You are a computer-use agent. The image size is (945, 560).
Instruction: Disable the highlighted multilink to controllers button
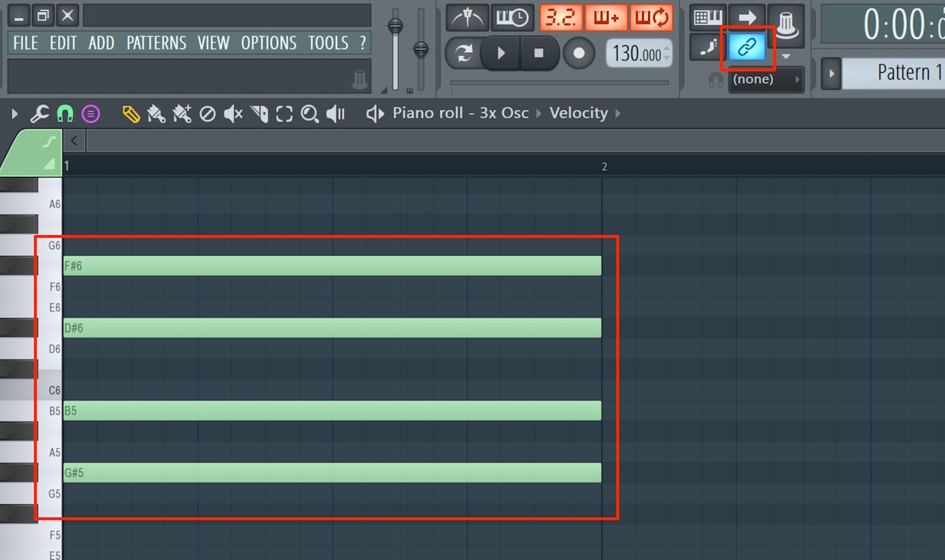pos(747,46)
